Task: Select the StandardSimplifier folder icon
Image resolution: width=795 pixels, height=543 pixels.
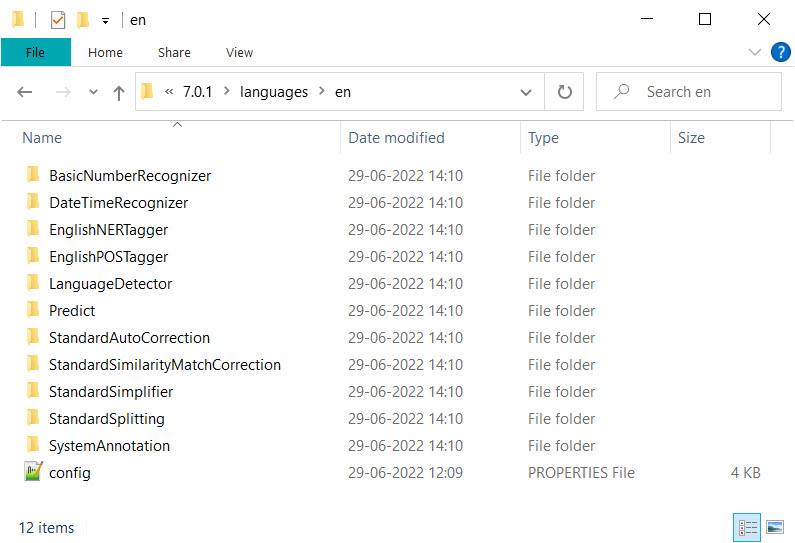Action: click(33, 390)
